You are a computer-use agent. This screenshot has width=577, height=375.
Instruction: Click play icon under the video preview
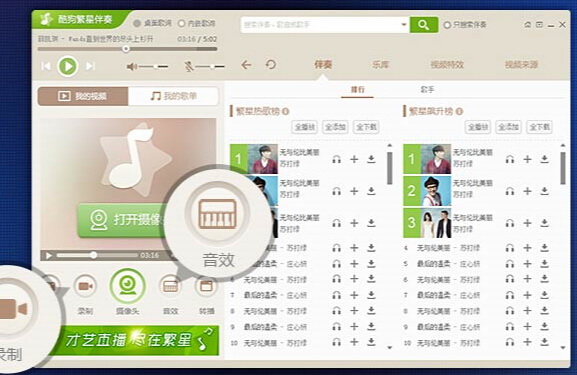(x=49, y=255)
